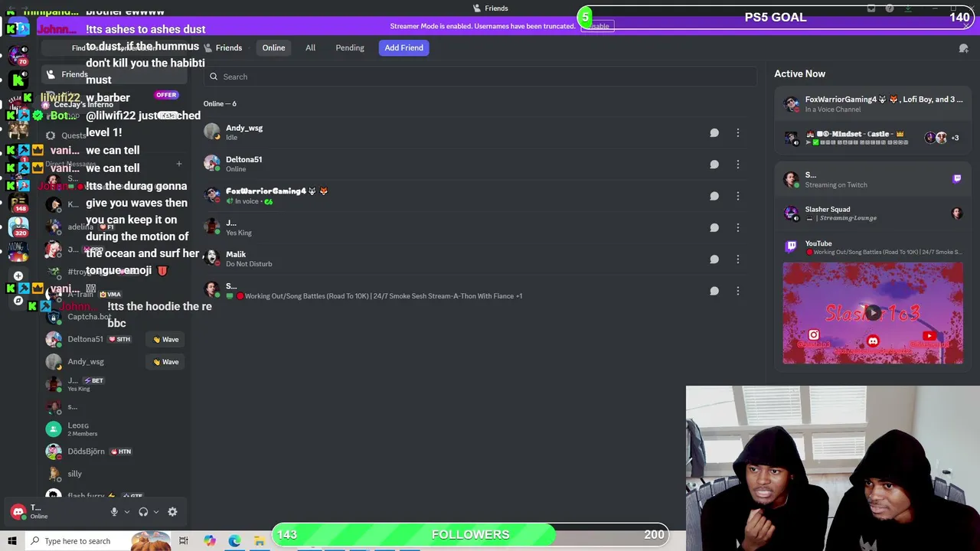Screen dimensions: 980x551
Task: Message Malik using the chat bubble icon
Action: (714, 259)
